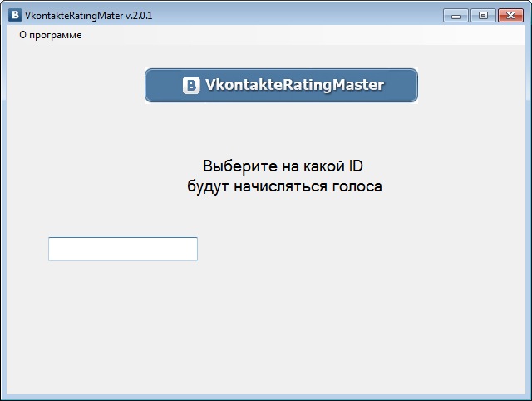Close the VkontakteRatingMater window

coord(510,16)
